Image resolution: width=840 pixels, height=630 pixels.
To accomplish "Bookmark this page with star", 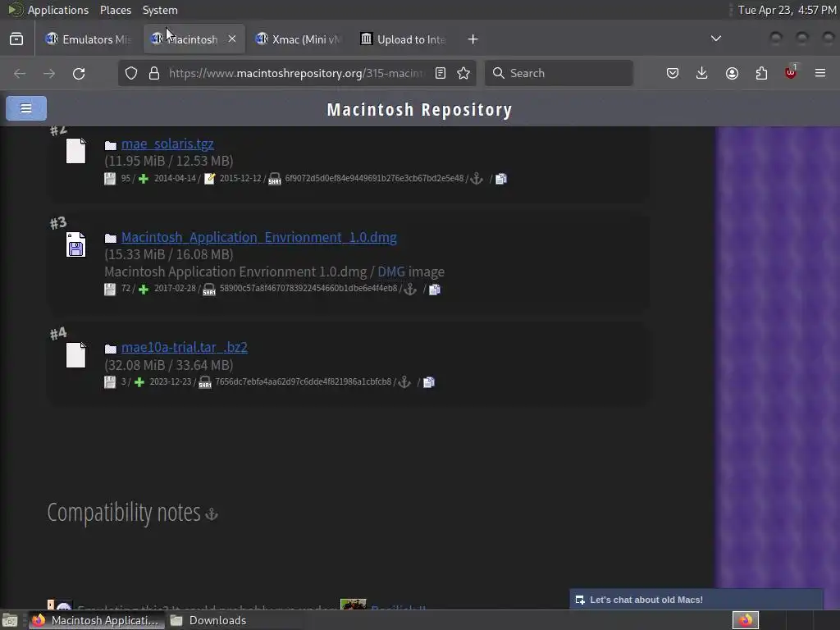I will coord(463,73).
